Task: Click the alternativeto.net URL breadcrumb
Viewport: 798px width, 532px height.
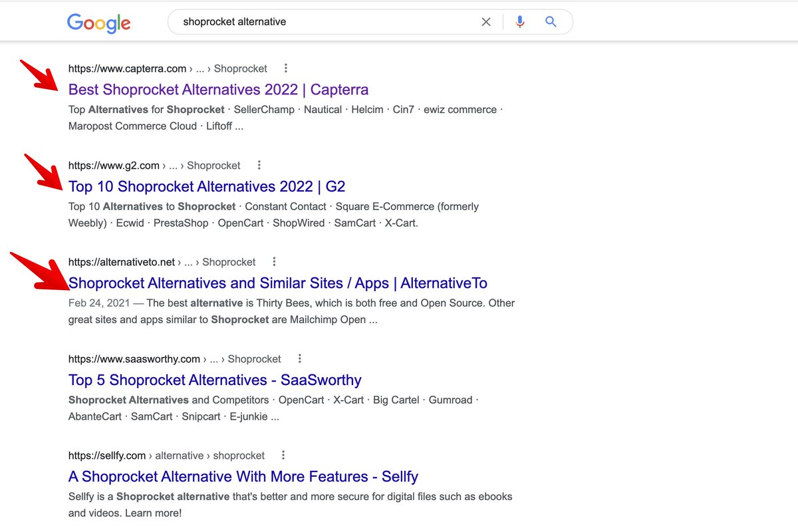Action: 122,262
